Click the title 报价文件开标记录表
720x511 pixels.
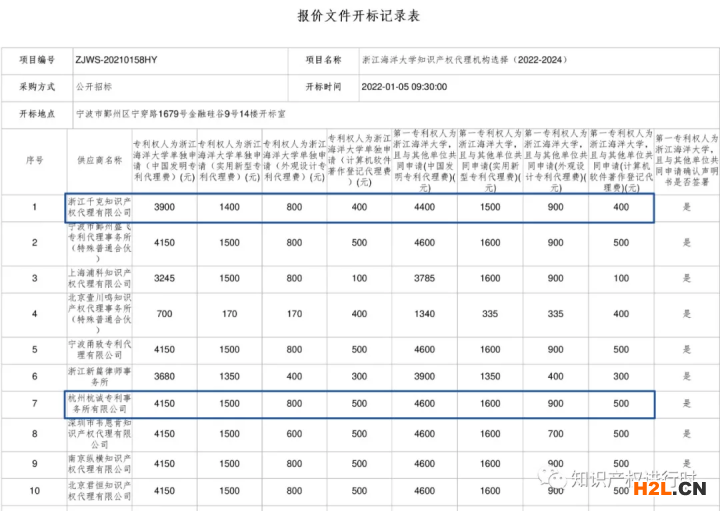[x=359, y=16]
